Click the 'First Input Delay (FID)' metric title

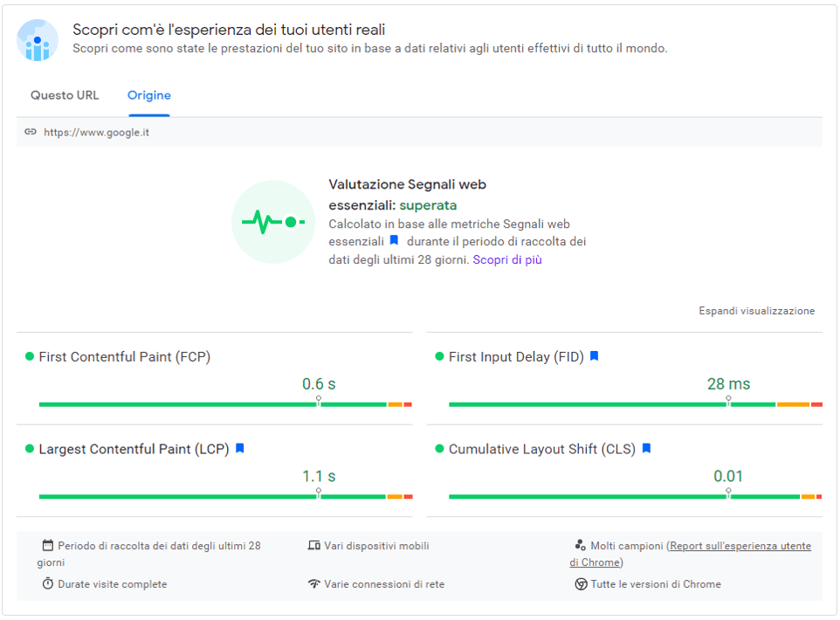coord(516,357)
